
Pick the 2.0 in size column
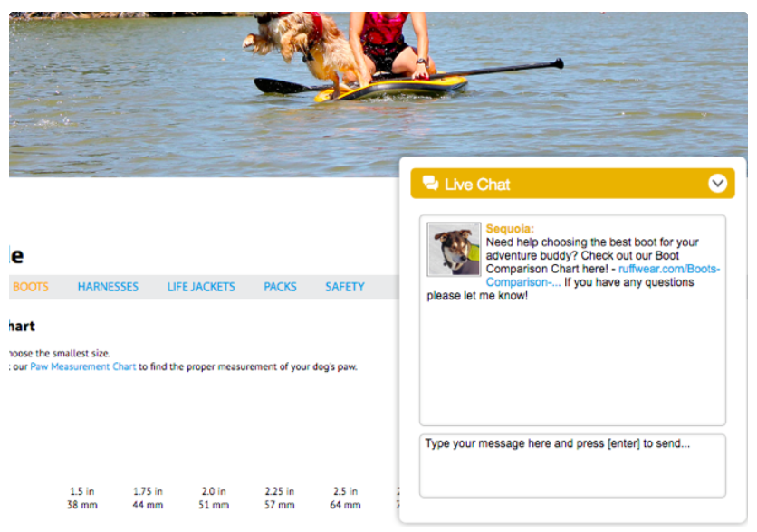(x=214, y=498)
